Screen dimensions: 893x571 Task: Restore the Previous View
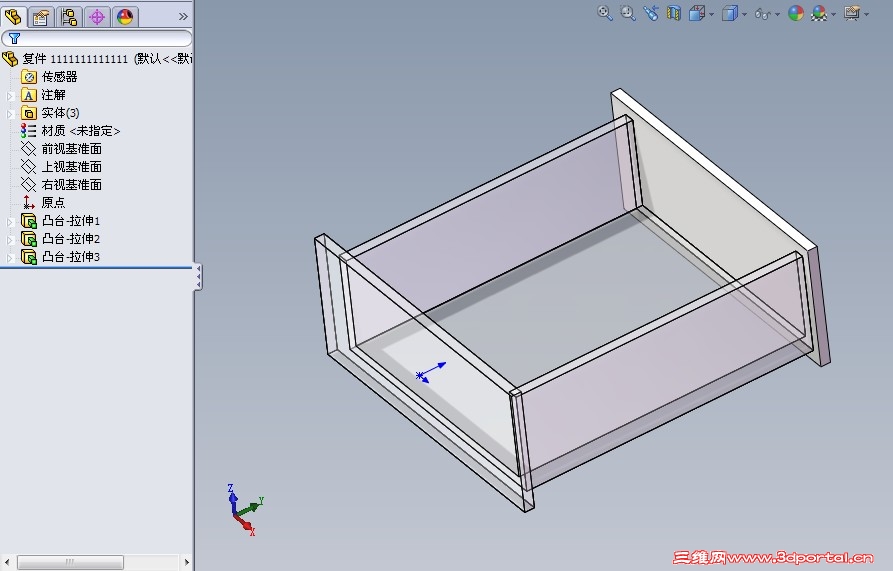(651, 13)
